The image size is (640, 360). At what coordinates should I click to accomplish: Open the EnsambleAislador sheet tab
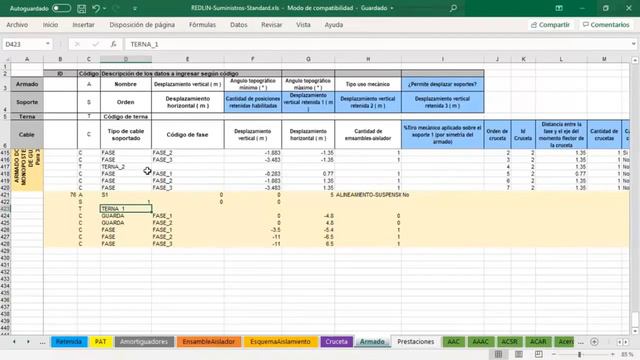[209, 342]
